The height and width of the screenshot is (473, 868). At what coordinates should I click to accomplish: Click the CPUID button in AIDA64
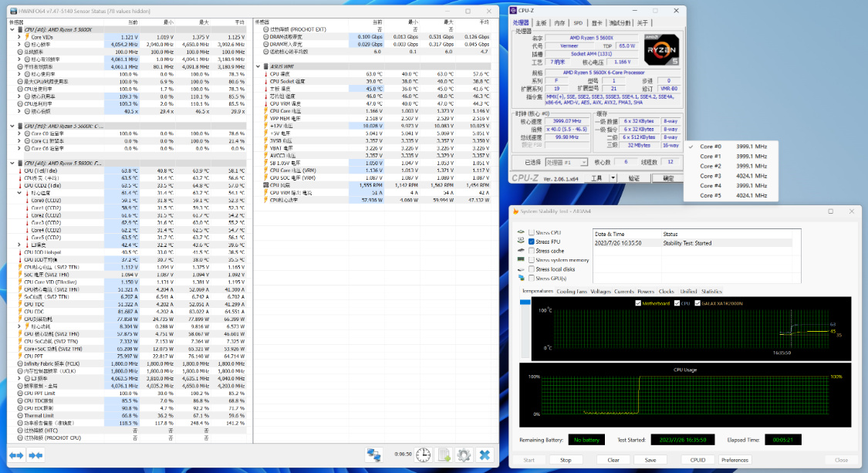697,460
